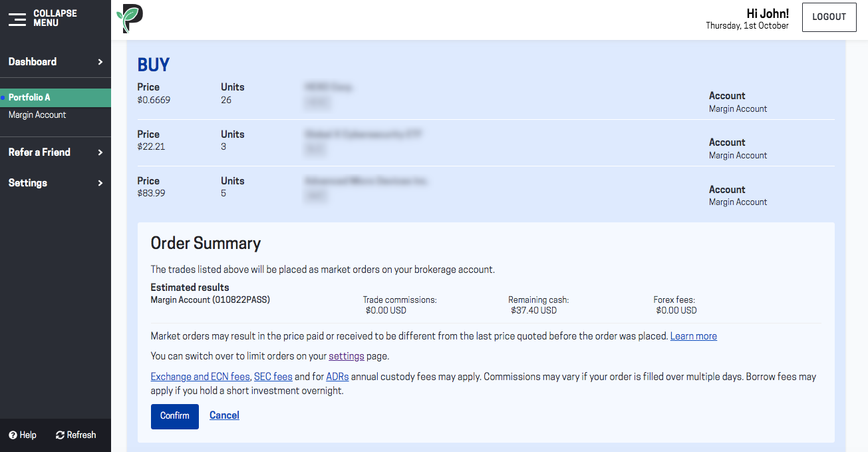Open Margin Account in the sidebar

[x=37, y=115]
